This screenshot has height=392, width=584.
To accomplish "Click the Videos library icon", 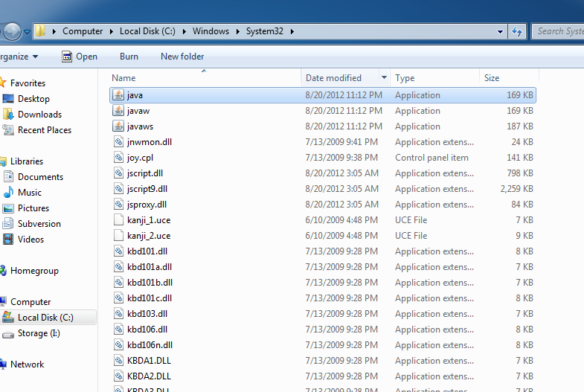I will pyautogui.click(x=8, y=240).
